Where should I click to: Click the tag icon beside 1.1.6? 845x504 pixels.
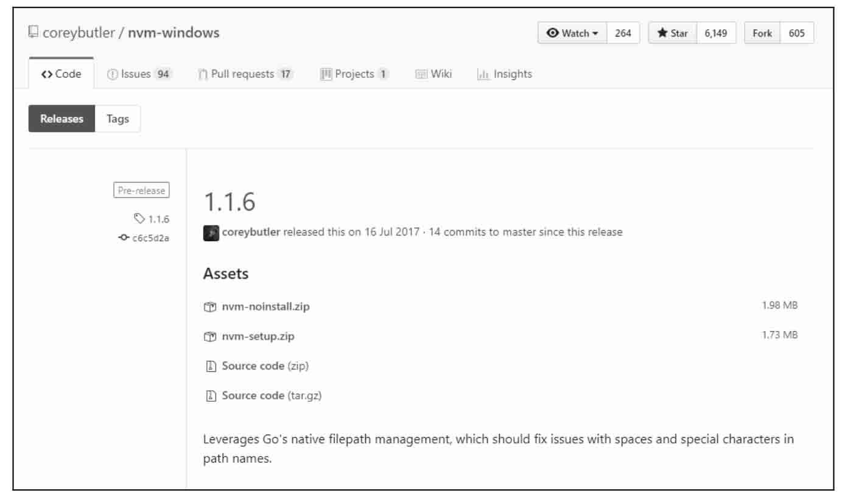(139, 219)
